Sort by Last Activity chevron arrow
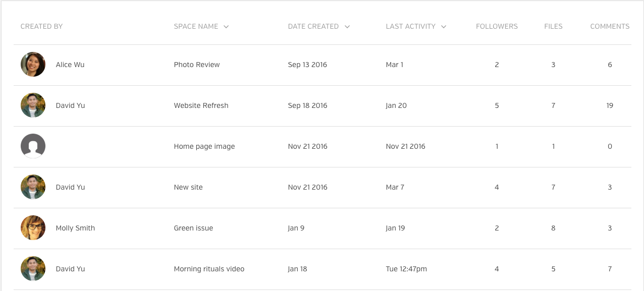The width and height of the screenshot is (644, 291). point(444,27)
